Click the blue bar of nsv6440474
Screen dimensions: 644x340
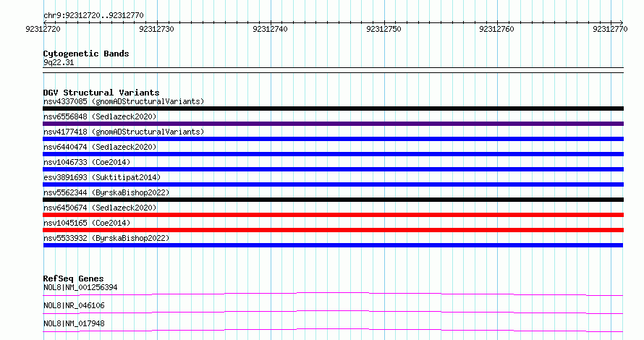click(333, 154)
